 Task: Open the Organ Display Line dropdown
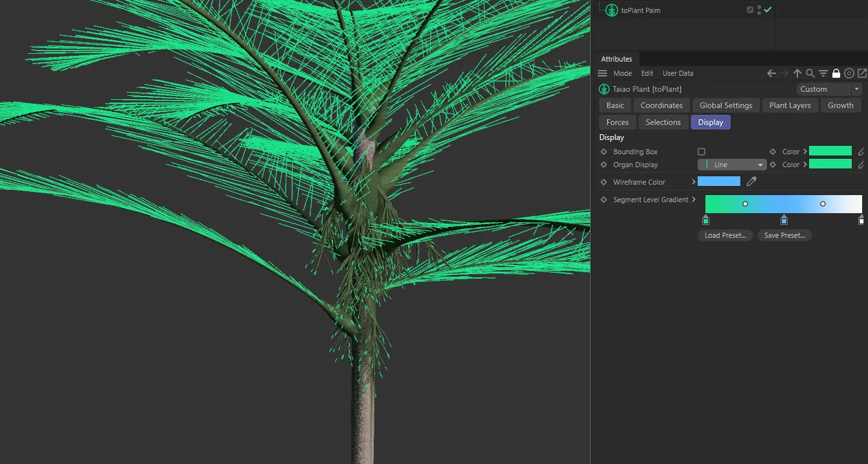[x=733, y=165]
